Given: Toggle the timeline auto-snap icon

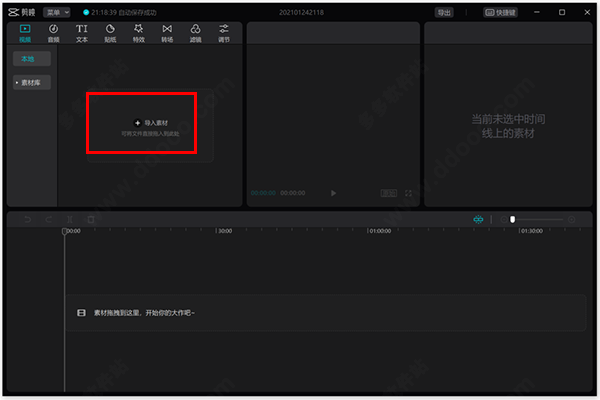Looking at the screenshot, I should tap(478, 219).
